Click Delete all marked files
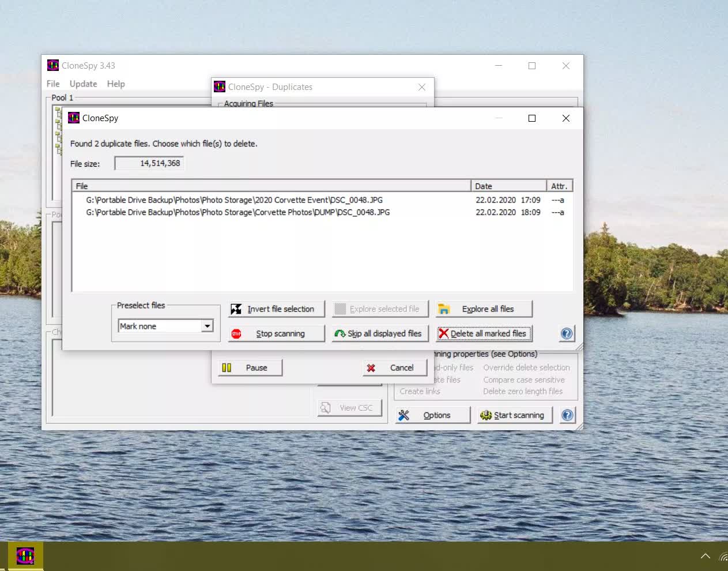 [x=484, y=334]
